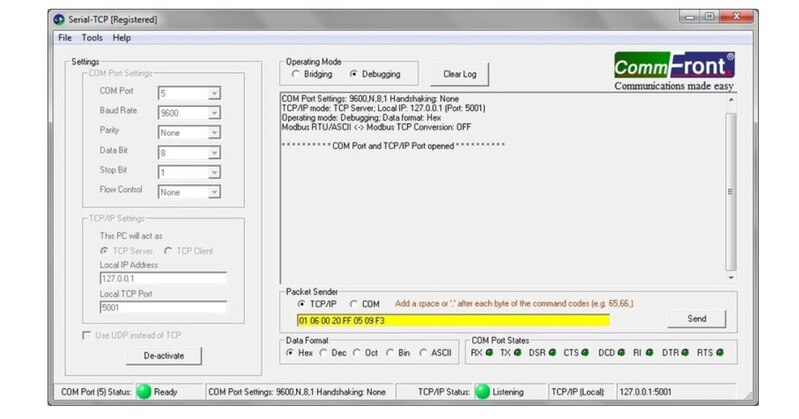The height and width of the screenshot is (419, 799).
Task: Open the File menu
Action: tap(65, 38)
